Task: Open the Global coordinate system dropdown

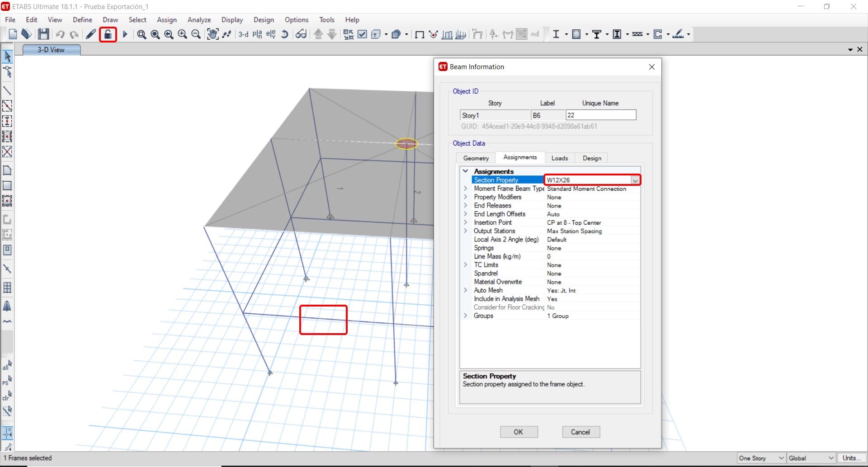Action: pos(811,458)
